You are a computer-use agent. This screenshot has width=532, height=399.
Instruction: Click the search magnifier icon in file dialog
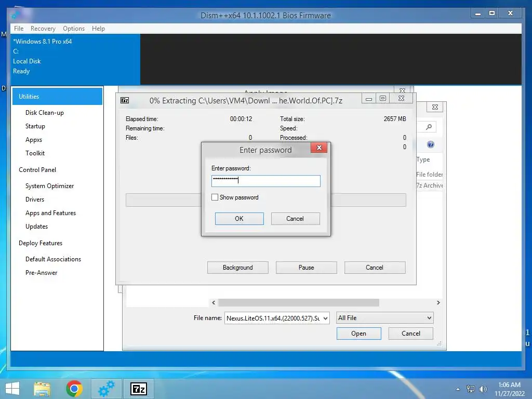pyautogui.click(x=429, y=127)
